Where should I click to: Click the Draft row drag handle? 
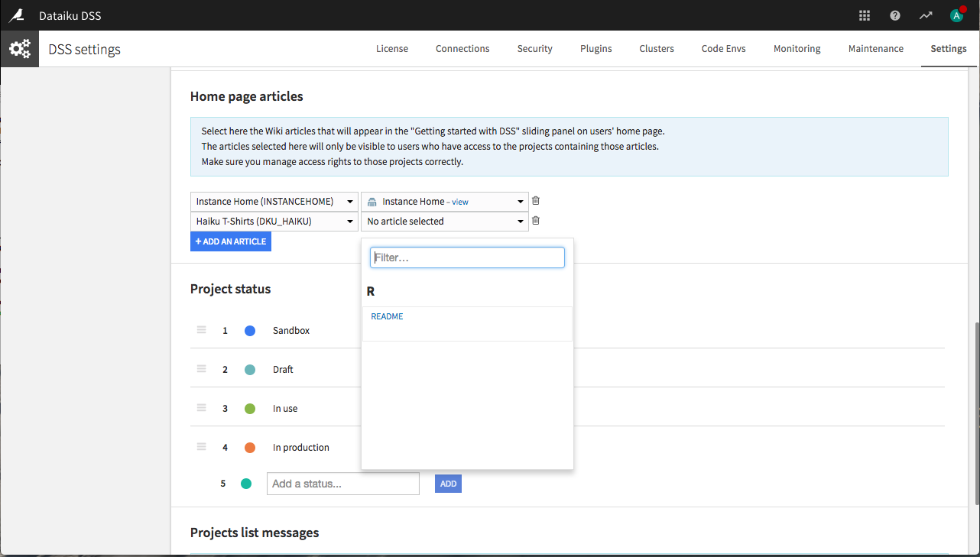(x=202, y=369)
